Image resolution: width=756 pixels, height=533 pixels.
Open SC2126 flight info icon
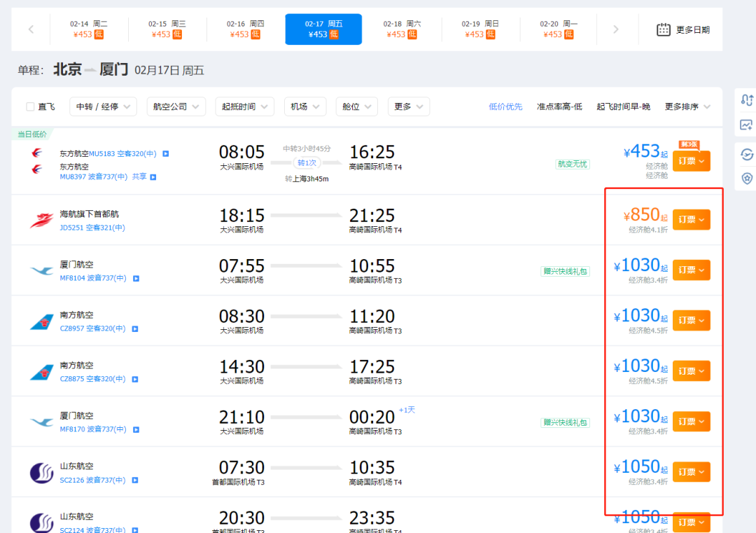(x=135, y=480)
